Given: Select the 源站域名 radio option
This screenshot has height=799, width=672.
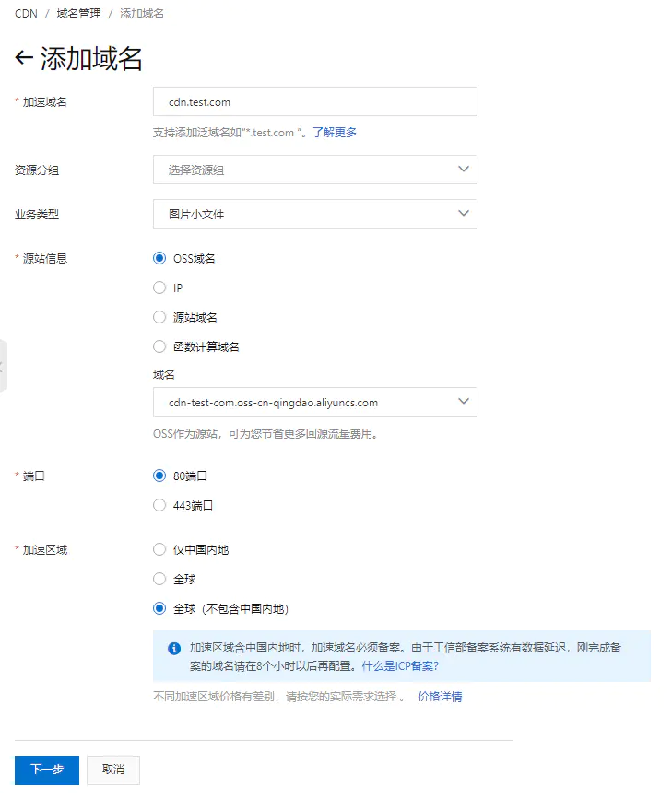Looking at the screenshot, I should [159, 318].
